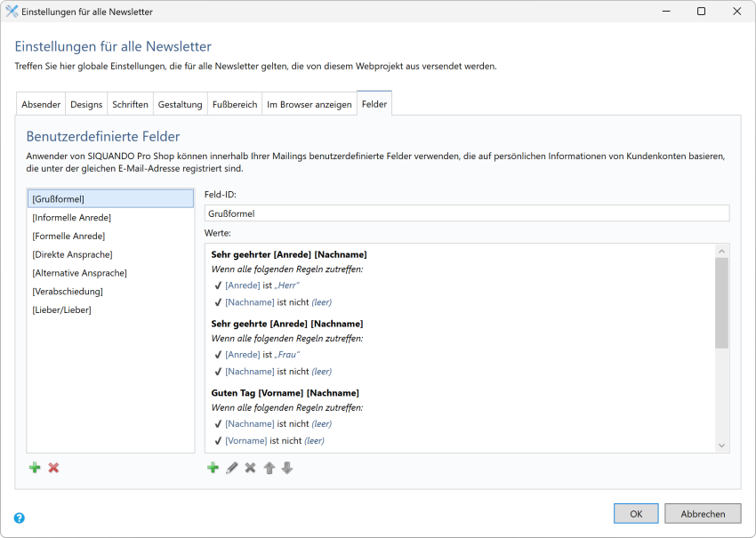Move value down with arrow icon
The image size is (756, 538).
(286, 468)
